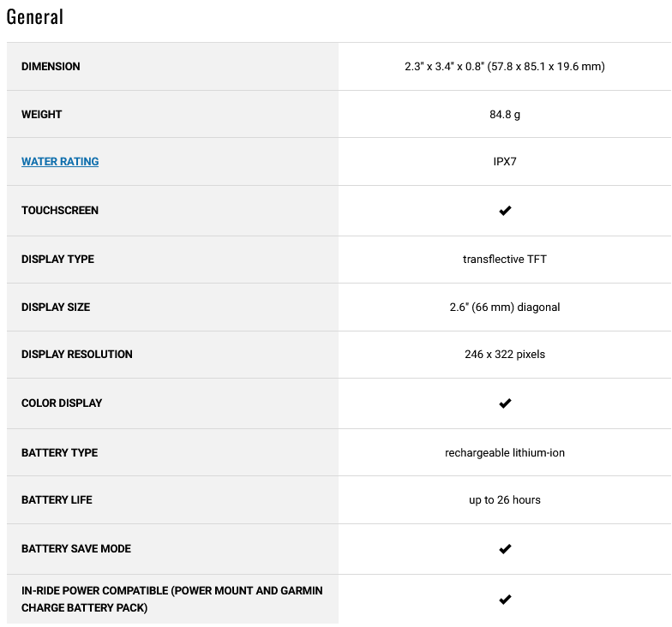The image size is (672, 627).
Task: Click the rechargeable lithium-ion value
Action: click(x=505, y=452)
